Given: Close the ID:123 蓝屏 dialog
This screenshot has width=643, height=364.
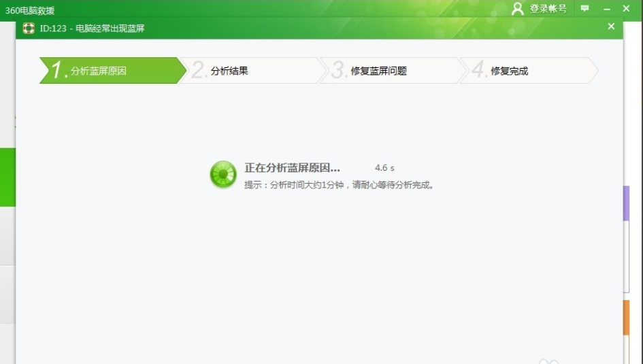Looking at the screenshot, I should click(611, 27).
